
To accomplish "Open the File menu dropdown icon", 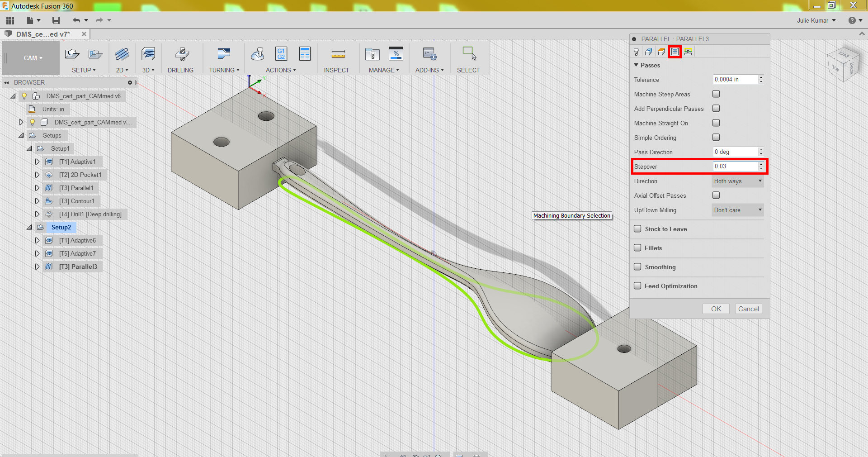I will tap(33, 20).
